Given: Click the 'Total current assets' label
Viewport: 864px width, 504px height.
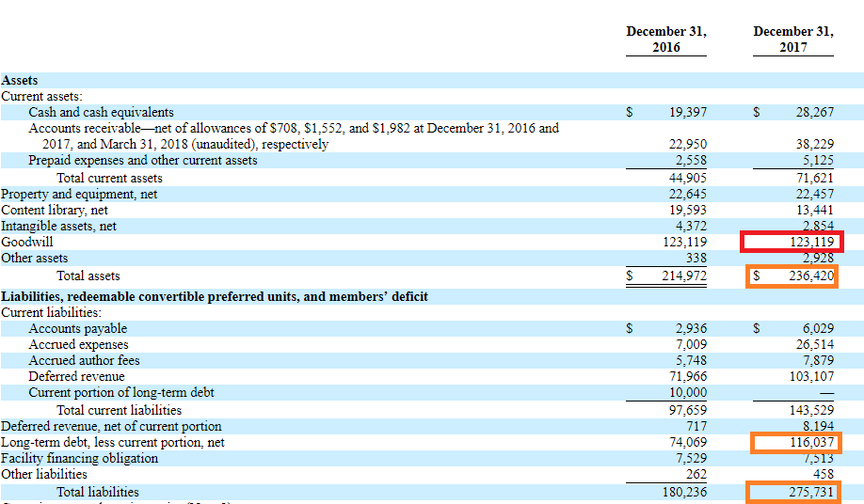Looking at the screenshot, I should point(109,179).
